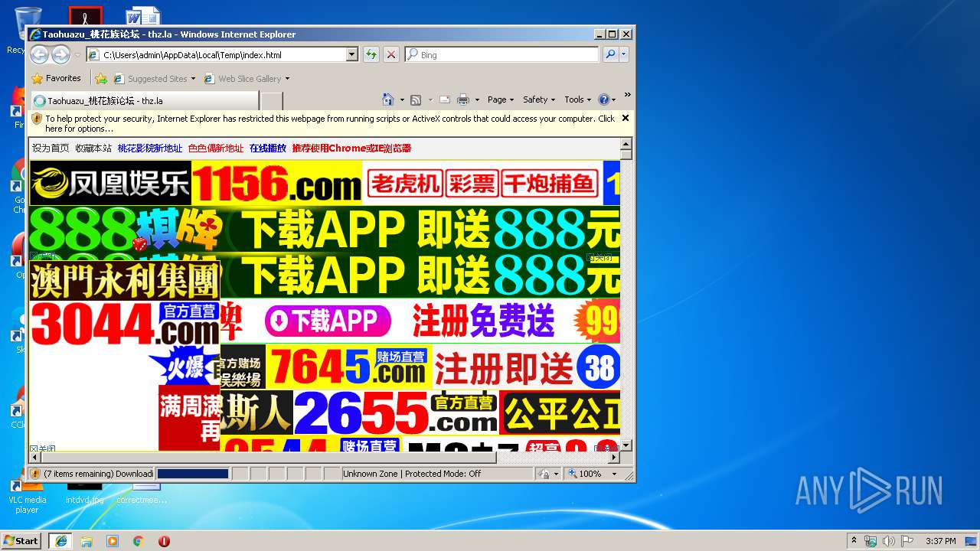Open Action Center flag tray icon
Image resolution: width=980 pixels, height=551 pixels.
(906, 541)
